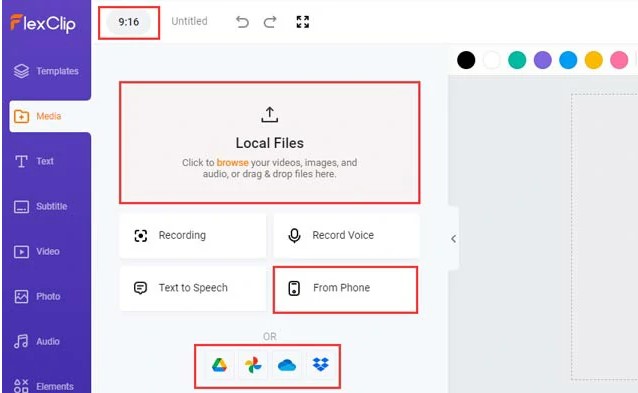
Task: Click the dashed canvas area
Action: pos(605,237)
